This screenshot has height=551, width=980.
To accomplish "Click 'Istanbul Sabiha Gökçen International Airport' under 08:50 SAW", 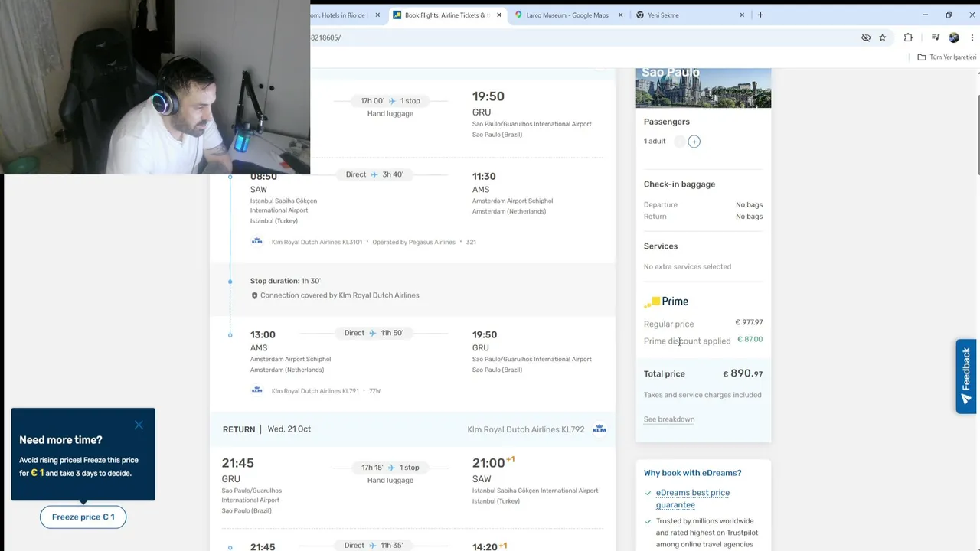I will click(x=283, y=205).
